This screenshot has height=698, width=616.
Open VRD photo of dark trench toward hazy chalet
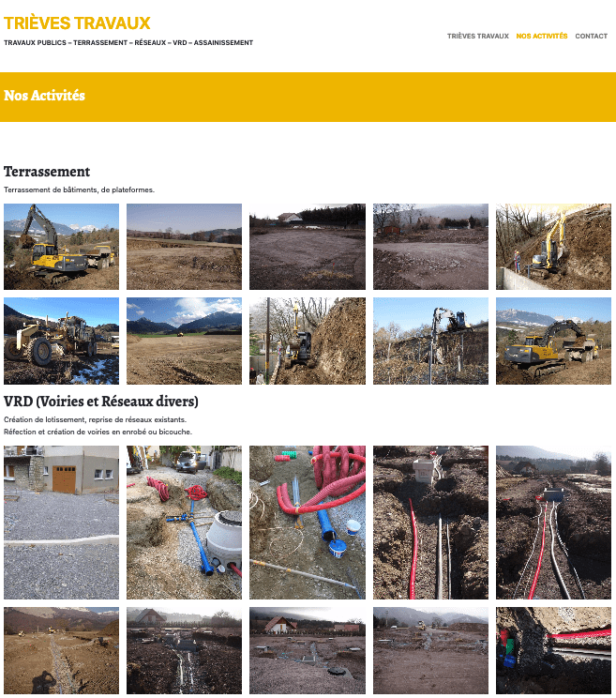pos(184,650)
